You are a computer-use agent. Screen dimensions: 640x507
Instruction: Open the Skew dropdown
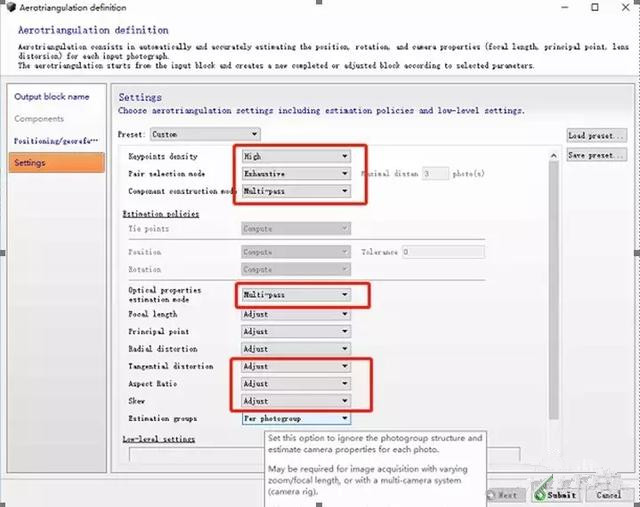(x=296, y=400)
